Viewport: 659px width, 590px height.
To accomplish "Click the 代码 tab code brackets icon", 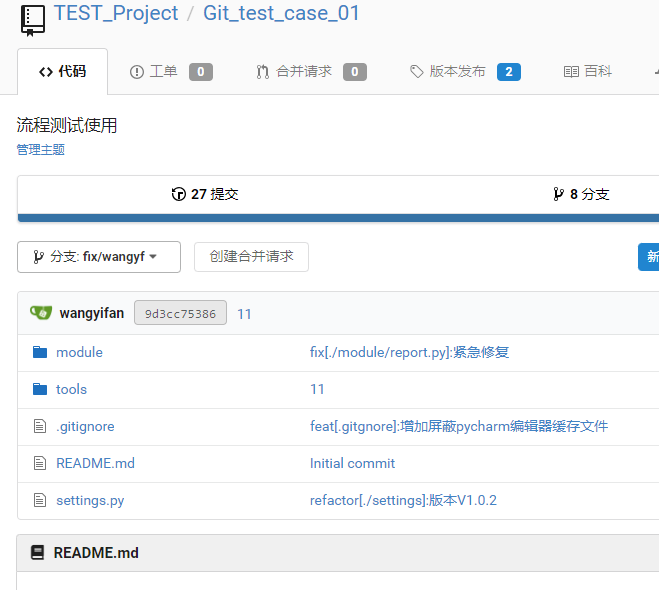I will [46, 72].
